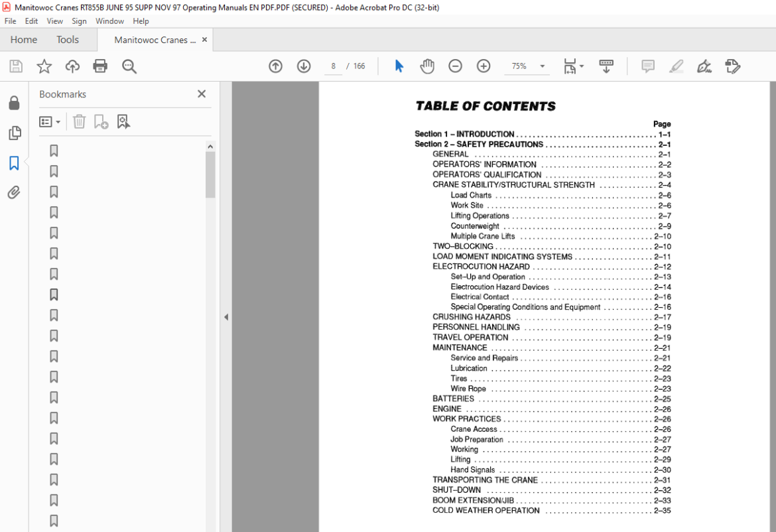Select the highlighted dark bookmark entry

click(x=54, y=295)
